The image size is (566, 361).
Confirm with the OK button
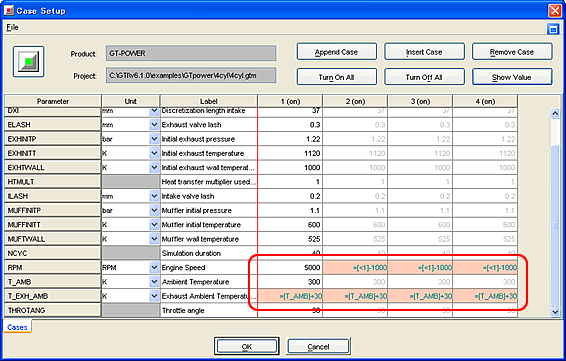(x=247, y=346)
